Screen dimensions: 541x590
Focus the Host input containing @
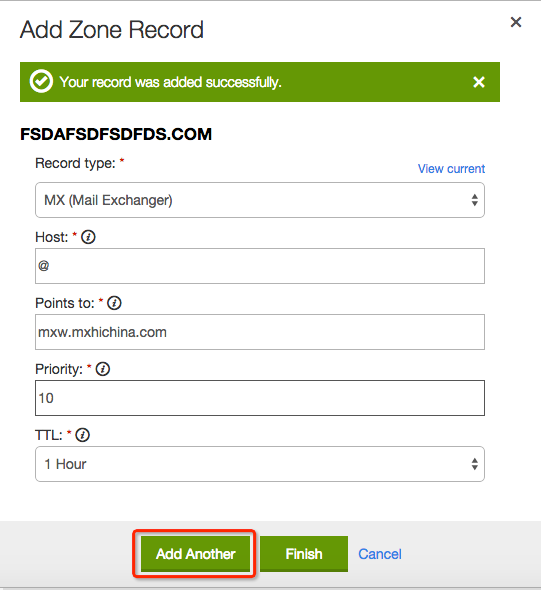coord(260,266)
